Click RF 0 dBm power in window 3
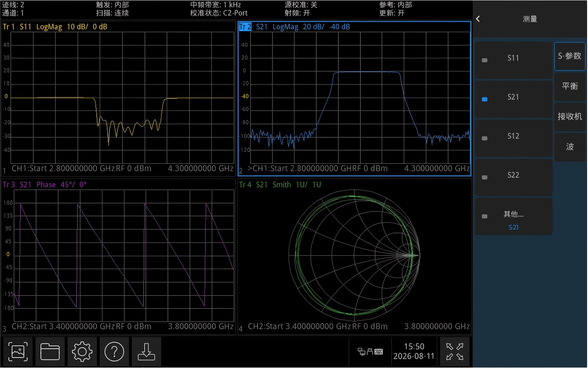Image resolution: width=588 pixels, height=368 pixels. click(x=134, y=326)
